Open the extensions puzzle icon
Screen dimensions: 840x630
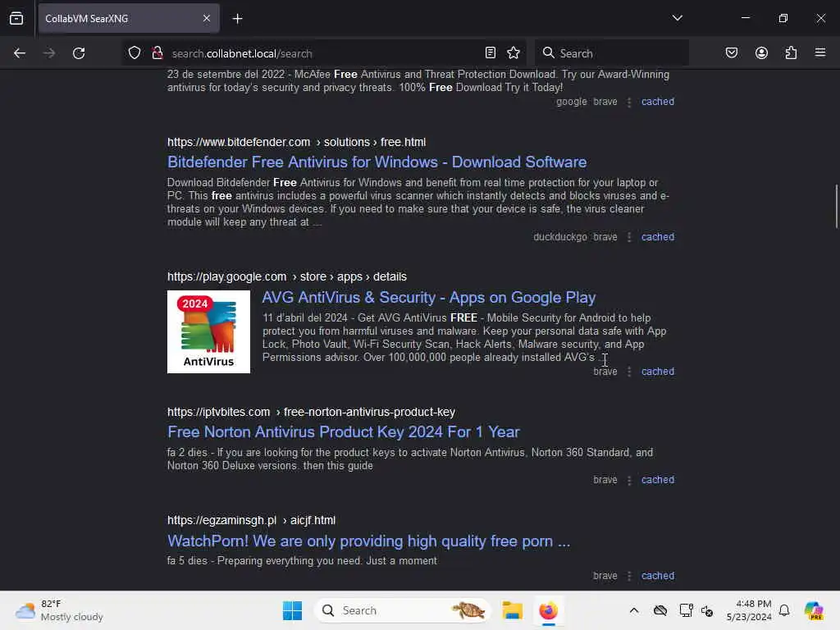791,52
